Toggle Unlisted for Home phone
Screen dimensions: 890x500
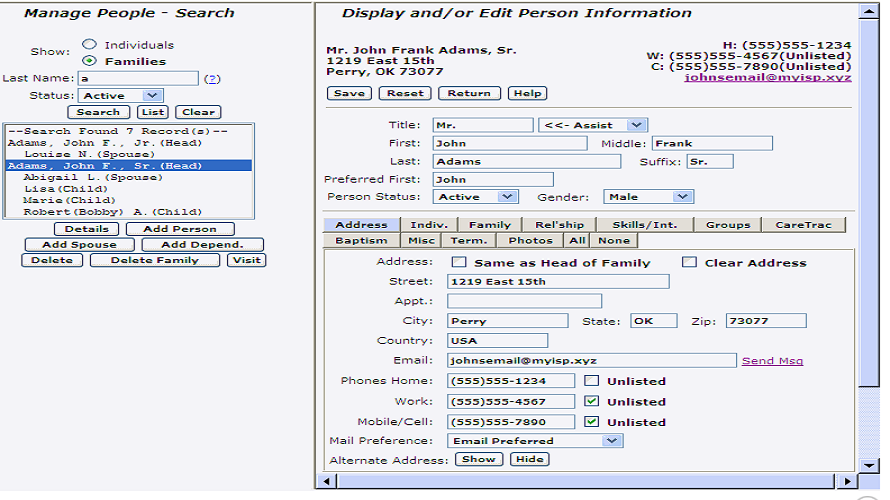click(591, 381)
